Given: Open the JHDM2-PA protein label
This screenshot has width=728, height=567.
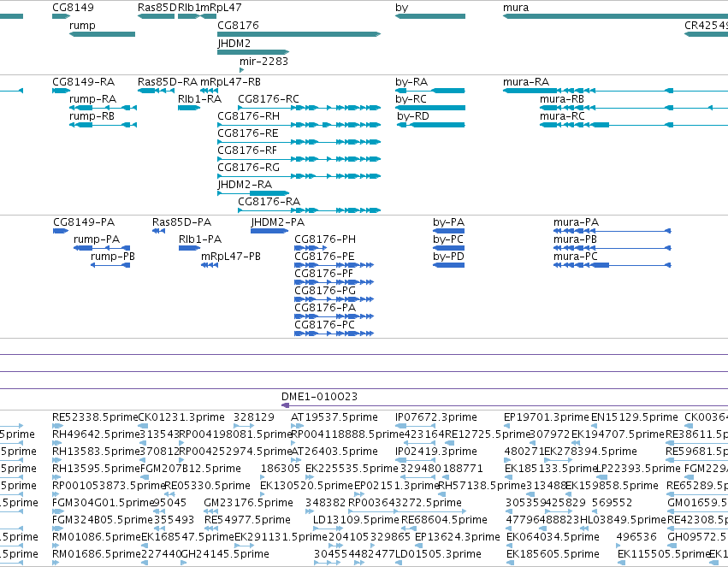Looking at the screenshot, I should coord(278,222).
